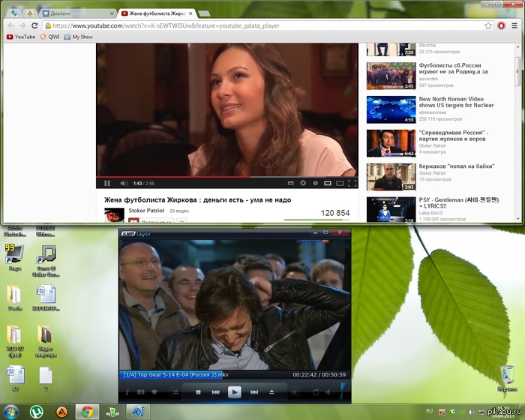Close the Жена футболиста YouTube tab
This screenshot has height=420, width=525.
click(x=190, y=13)
